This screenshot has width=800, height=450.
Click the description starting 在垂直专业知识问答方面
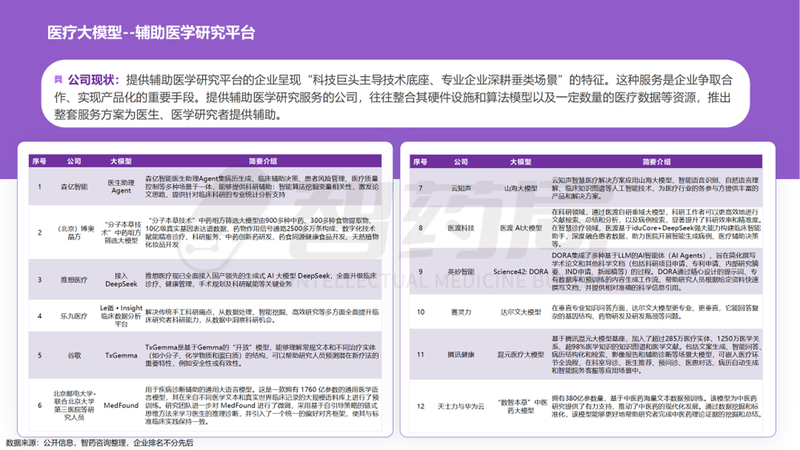(656, 312)
